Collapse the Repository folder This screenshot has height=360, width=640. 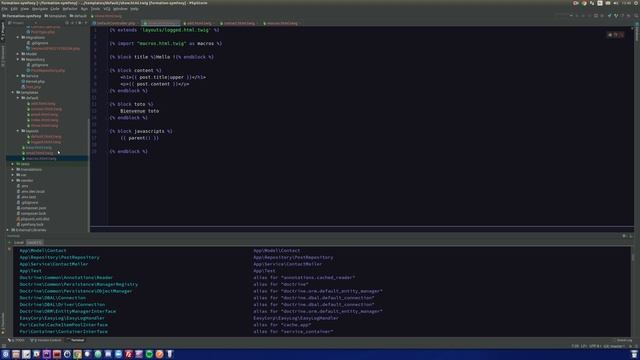[x=18, y=60]
